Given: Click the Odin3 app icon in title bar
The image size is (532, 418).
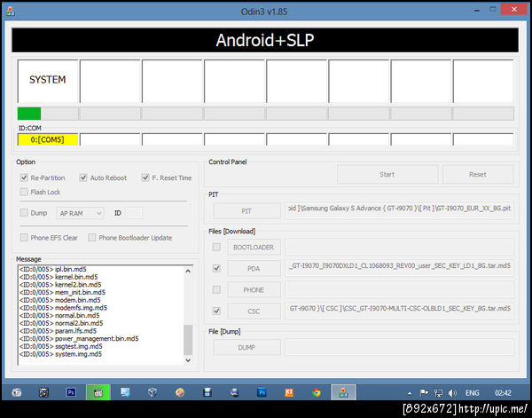Looking at the screenshot, I should coord(10,12).
